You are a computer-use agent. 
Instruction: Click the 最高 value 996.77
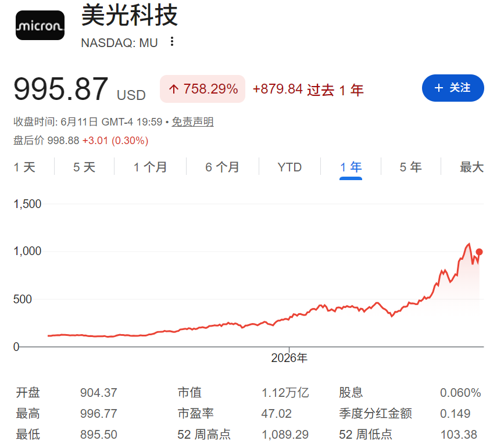[99, 414]
